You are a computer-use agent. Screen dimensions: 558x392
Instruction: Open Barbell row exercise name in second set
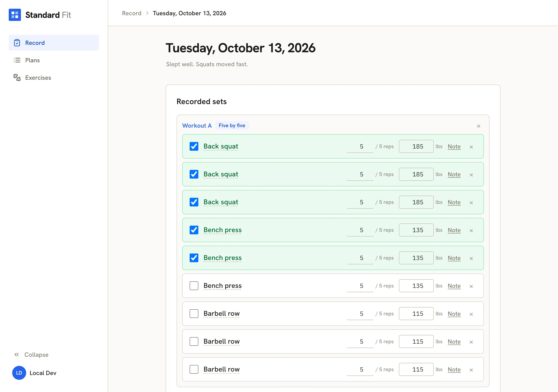coord(221,341)
